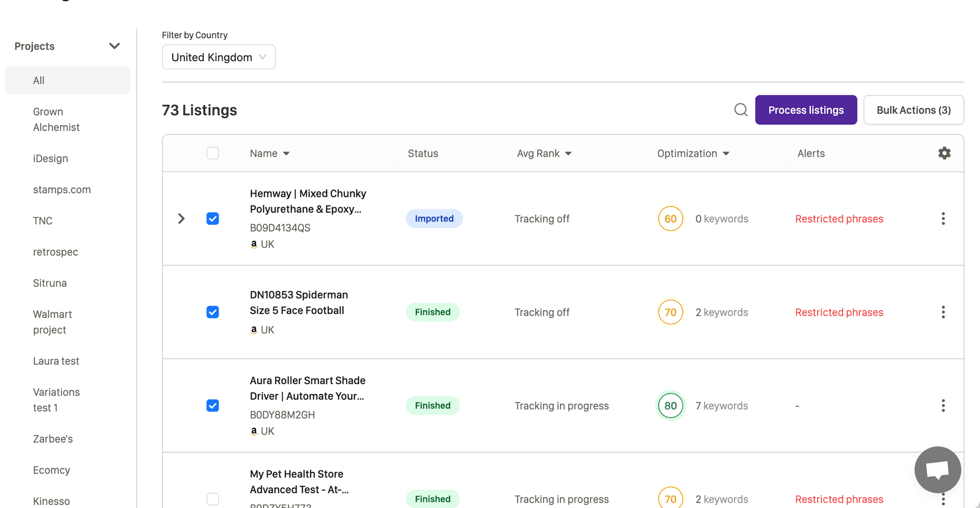Select the All projects item

click(x=67, y=80)
